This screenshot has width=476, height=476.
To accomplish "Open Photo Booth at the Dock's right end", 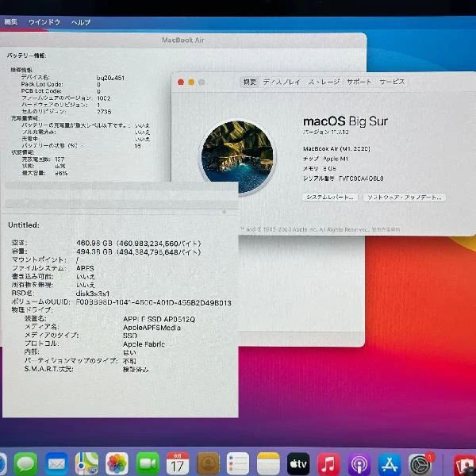I will [464, 464].
